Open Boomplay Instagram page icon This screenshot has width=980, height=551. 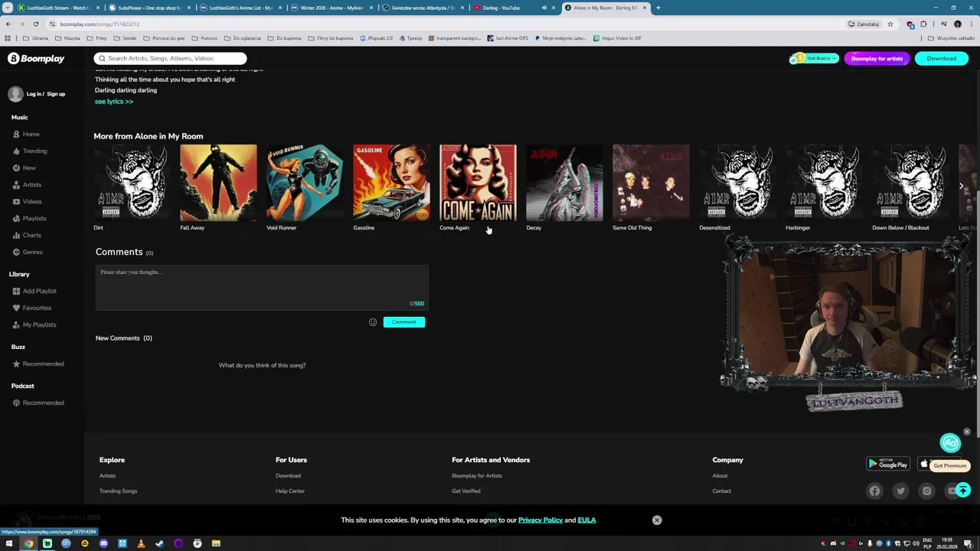tap(926, 491)
